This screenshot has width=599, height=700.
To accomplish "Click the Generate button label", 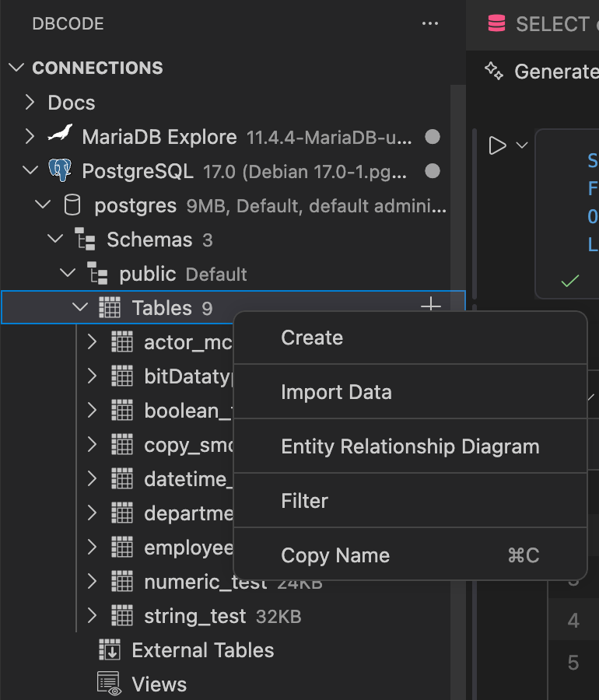I will 556,72.
